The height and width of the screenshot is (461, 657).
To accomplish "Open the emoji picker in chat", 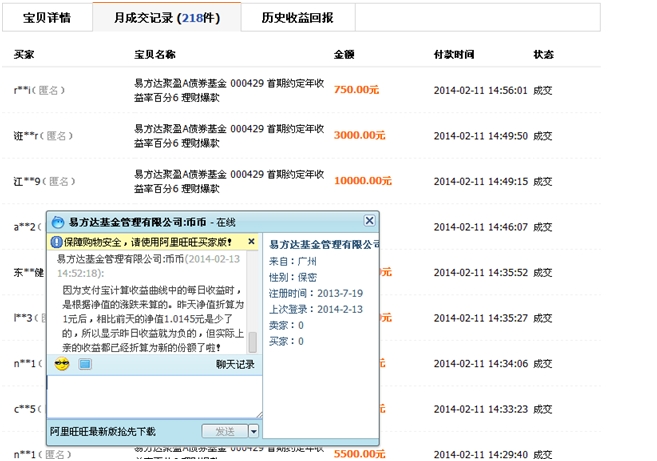I will click(62, 364).
